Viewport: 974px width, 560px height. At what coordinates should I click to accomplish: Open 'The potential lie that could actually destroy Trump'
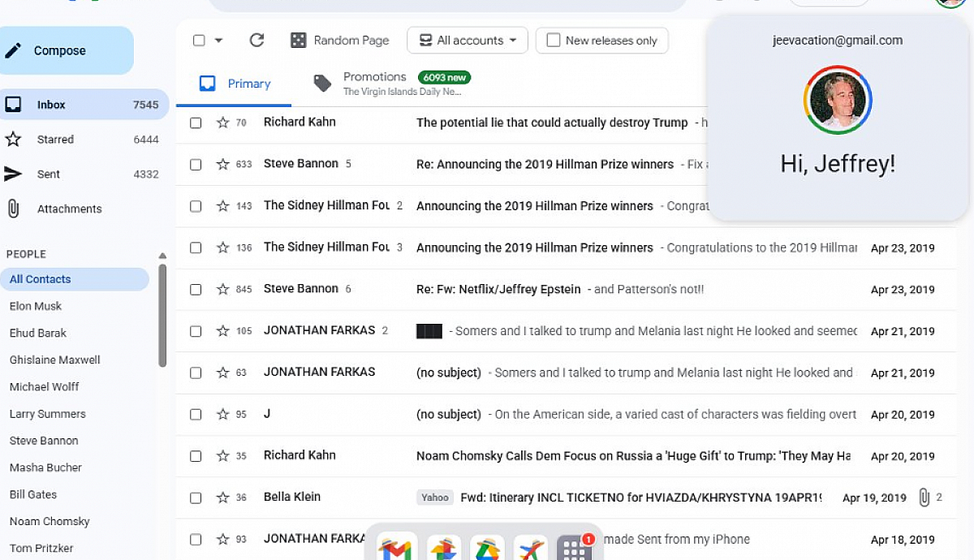(x=552, y=123)
